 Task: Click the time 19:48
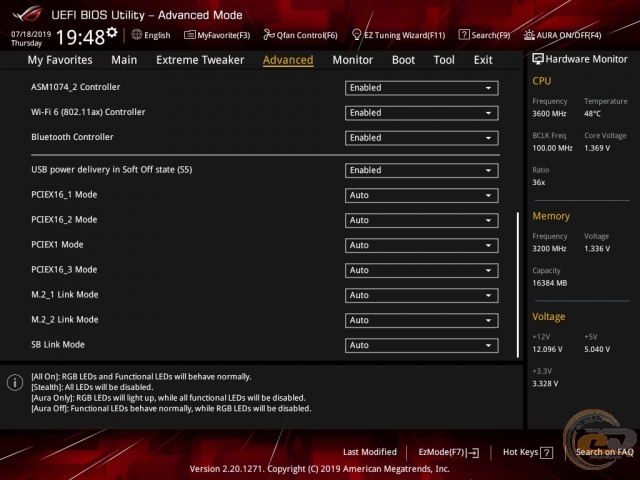coord(80,37)
